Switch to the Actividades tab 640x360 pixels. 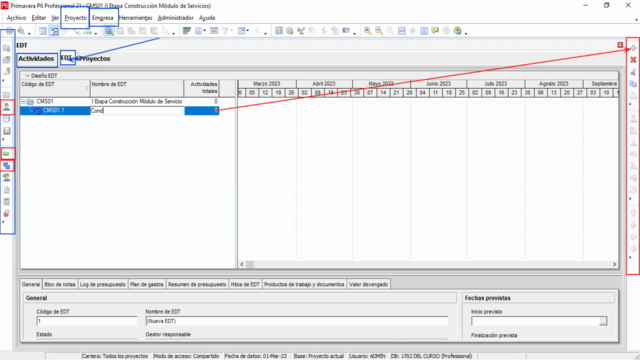click(x=36, y=59)
